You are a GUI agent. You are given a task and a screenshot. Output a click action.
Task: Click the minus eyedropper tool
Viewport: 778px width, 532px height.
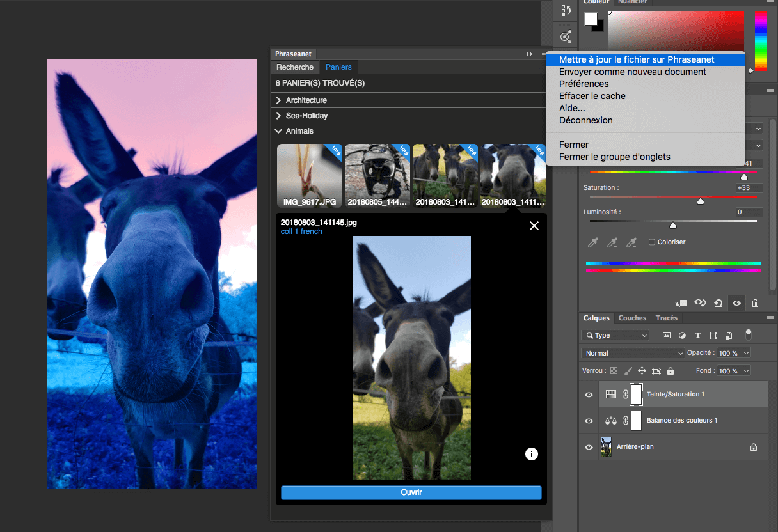tap(631, 242)
